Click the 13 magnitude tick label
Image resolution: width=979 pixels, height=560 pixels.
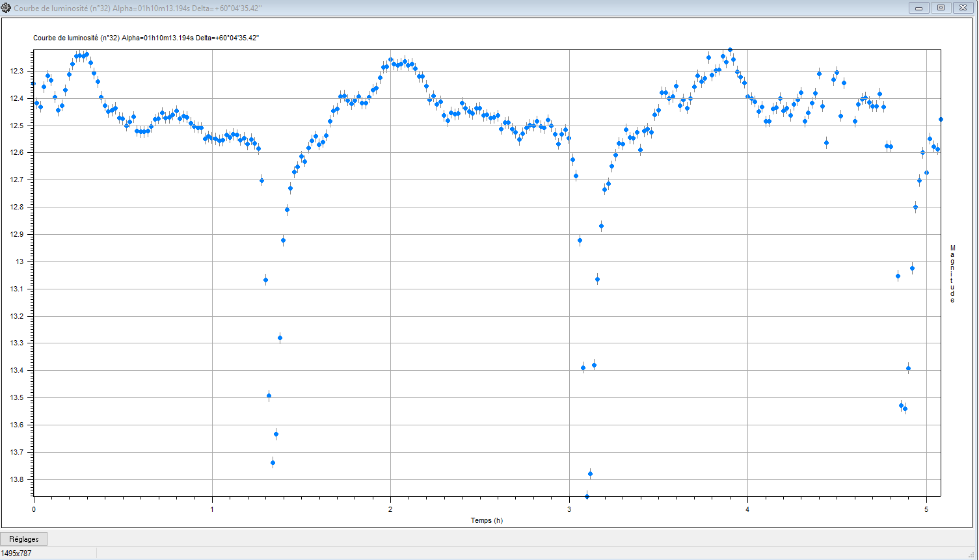21,261
